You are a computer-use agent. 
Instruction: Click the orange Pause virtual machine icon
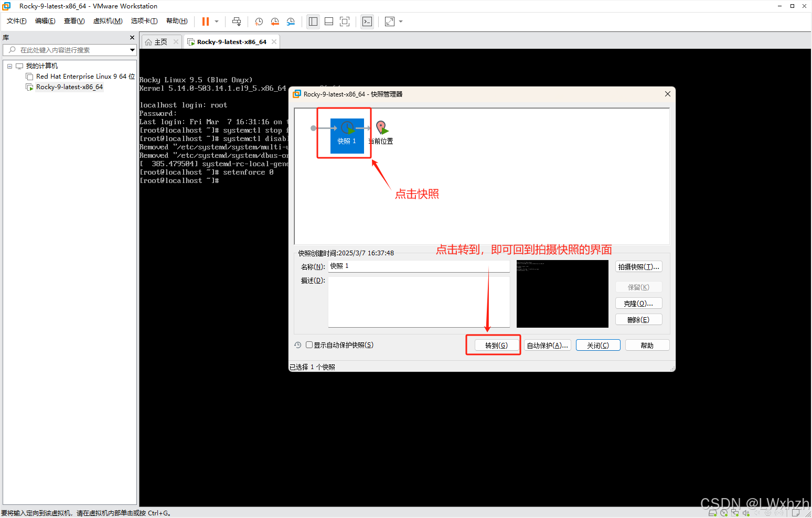[206, 21]
